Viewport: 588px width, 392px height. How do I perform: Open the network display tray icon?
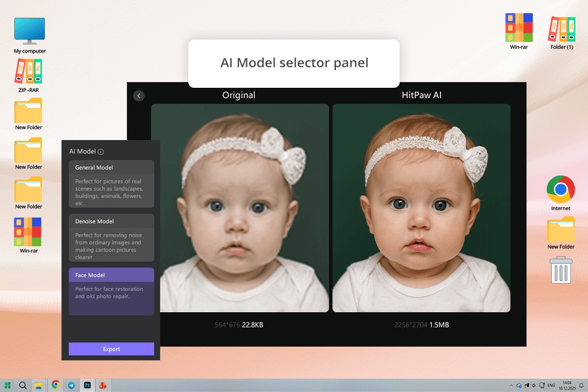(542, 385)
